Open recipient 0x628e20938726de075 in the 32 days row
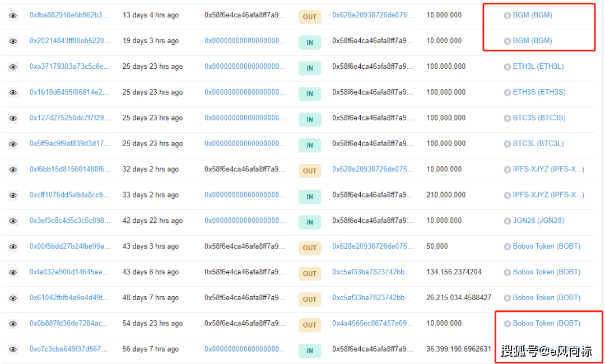This screenshot has width=605, height=364. (373, 169)
